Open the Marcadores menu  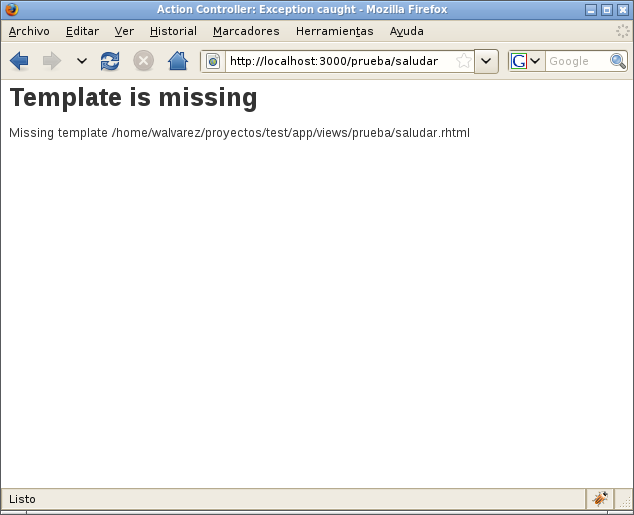(246, 31)
